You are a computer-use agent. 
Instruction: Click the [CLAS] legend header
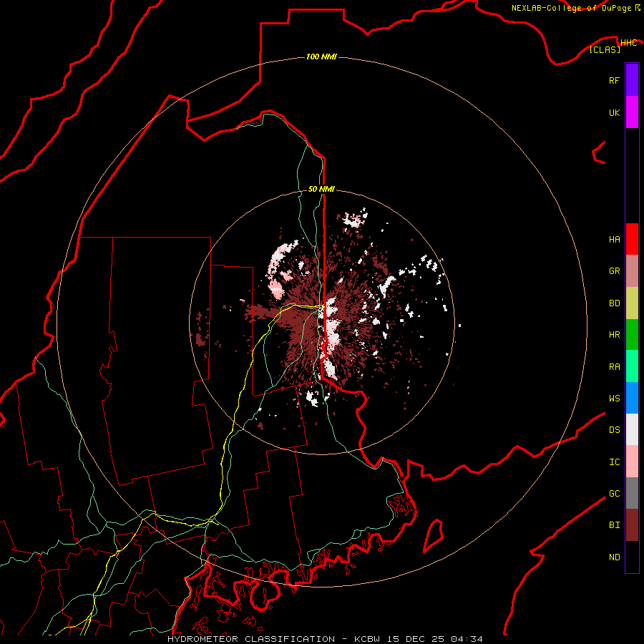(x=605, y=49)
